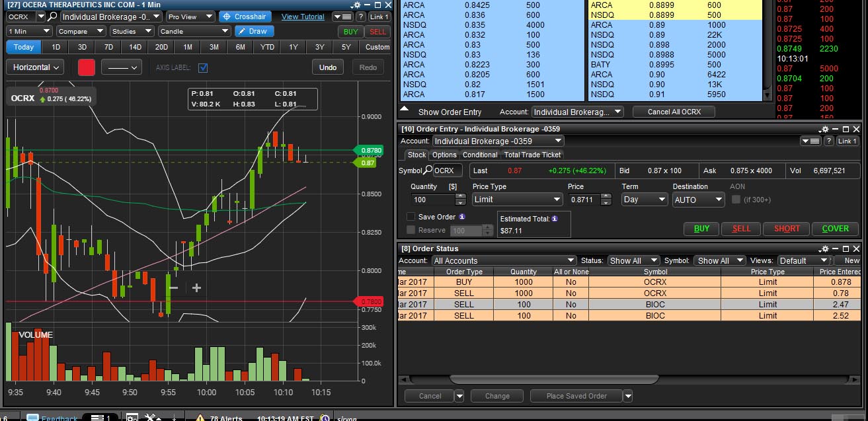Toggle the Axis Label checkbox
The image size is (868, 421).
[x=203, y=67]
